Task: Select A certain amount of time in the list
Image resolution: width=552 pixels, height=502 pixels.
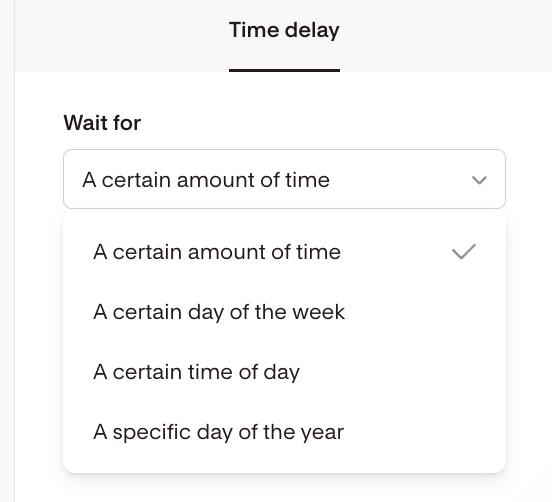Action: tap(284, 252)
